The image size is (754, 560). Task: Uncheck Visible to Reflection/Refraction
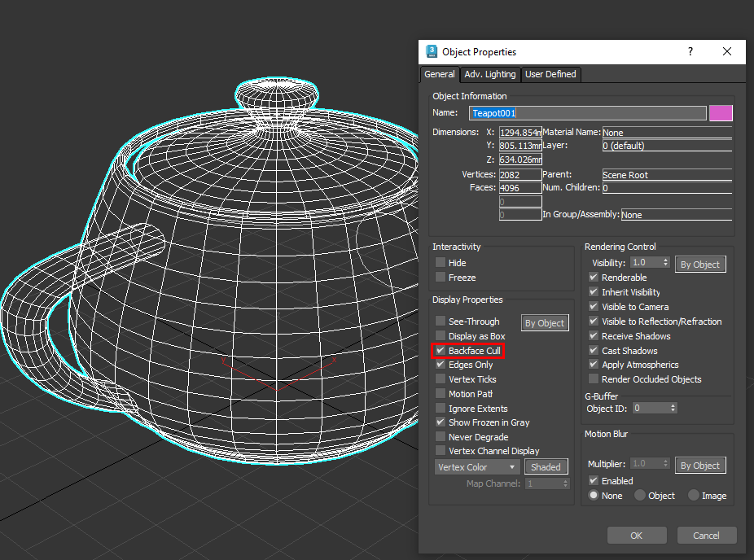tap(594, 321)
